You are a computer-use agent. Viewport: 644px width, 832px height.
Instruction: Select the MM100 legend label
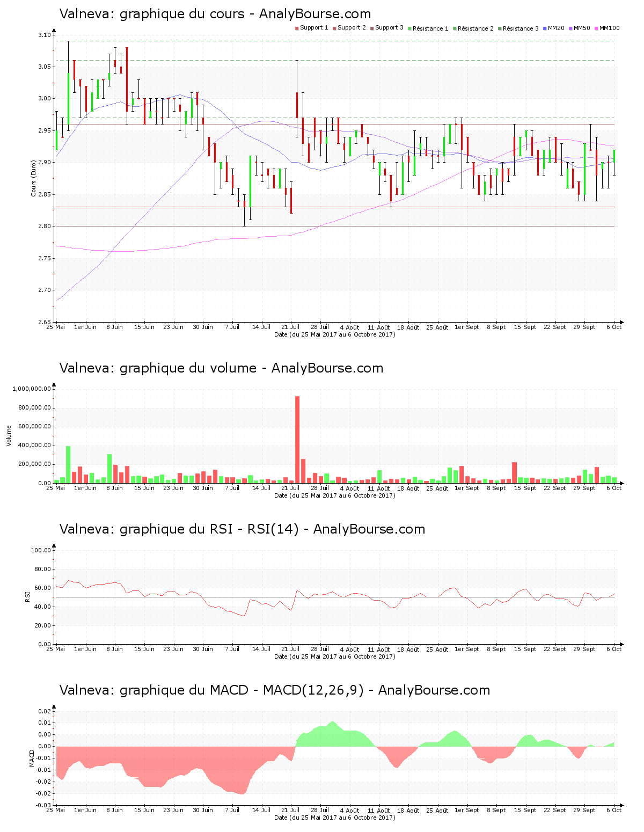tap(609, 28)
